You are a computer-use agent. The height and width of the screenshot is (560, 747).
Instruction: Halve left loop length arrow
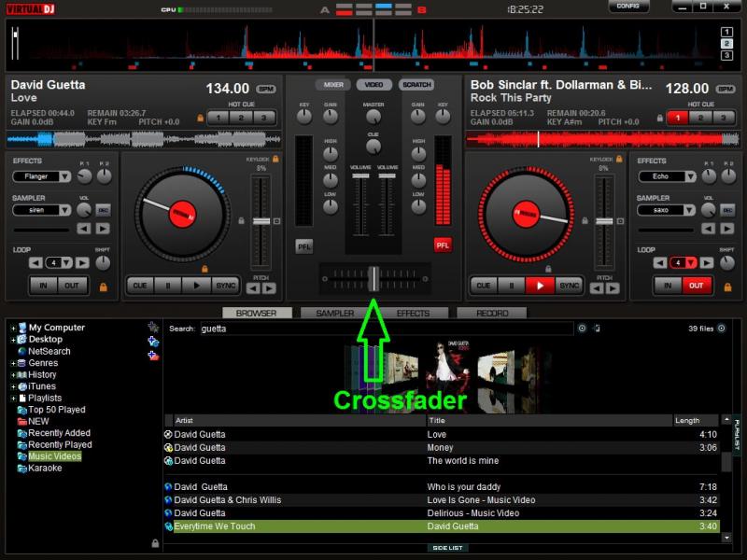(35, 263)
